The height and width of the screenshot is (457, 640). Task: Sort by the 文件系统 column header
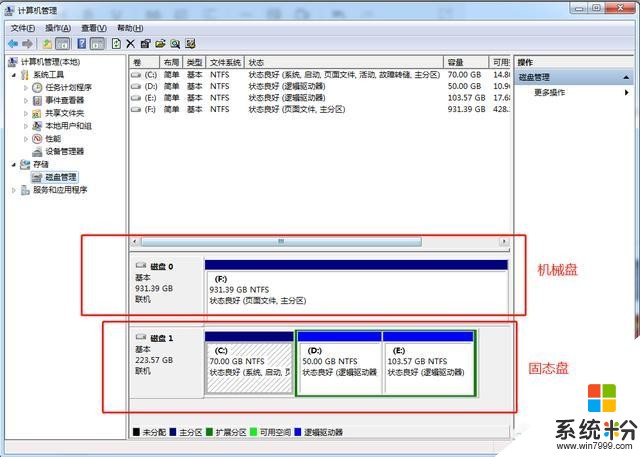coord(225,62)
